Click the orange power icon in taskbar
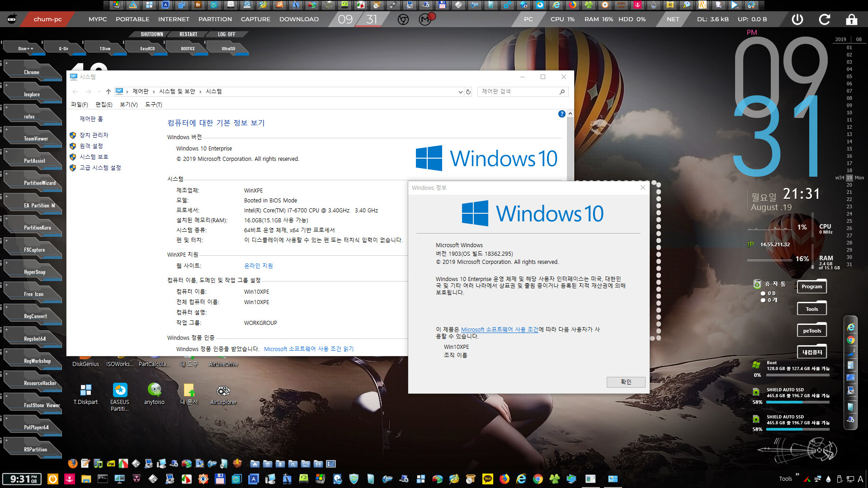The height and width of the screenshot is (488, 868). click(53, 479)
